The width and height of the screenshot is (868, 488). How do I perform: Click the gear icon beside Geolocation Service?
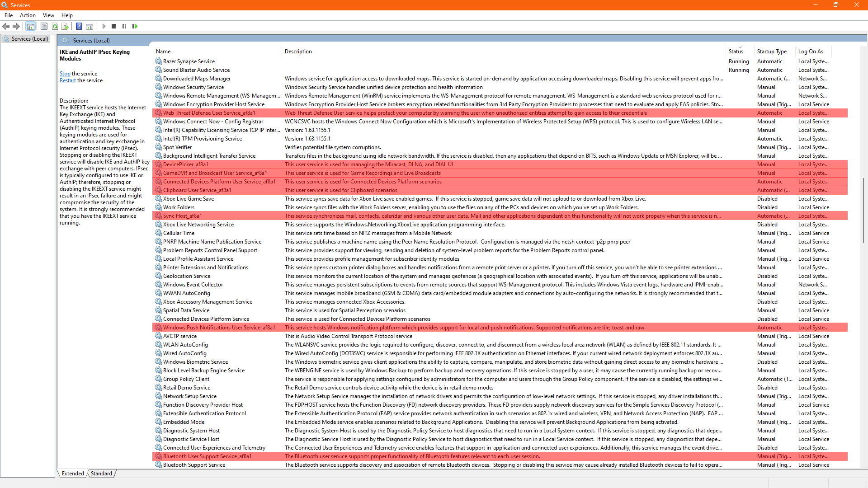(159, 276)
